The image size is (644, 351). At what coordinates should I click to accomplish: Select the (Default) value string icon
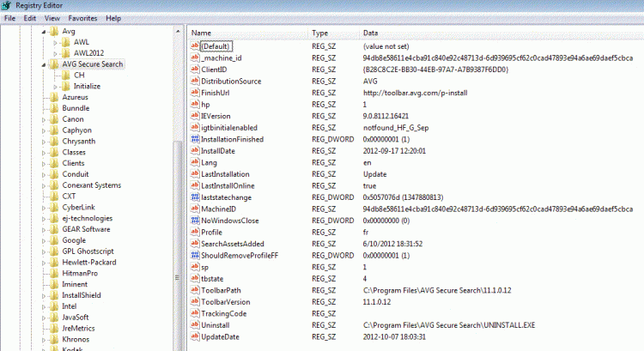pos(195,46)
